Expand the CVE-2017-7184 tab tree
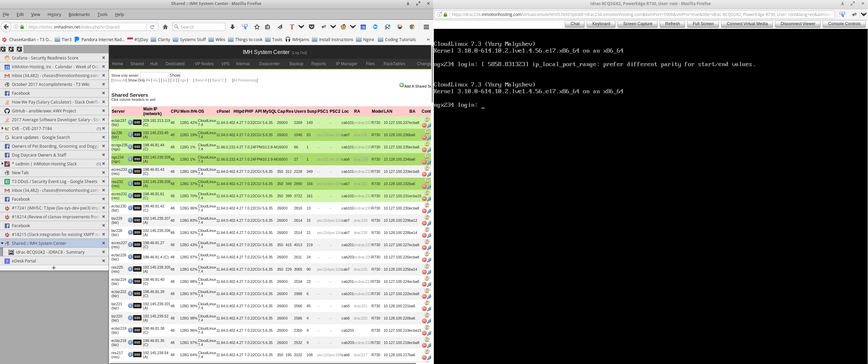The image size is (868, 364). coord(2,128)
